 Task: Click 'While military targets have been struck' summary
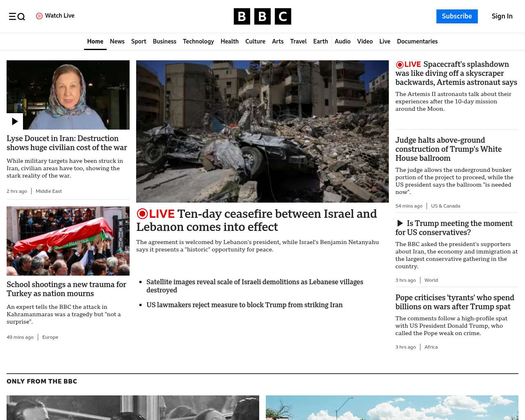pos(65,168)
